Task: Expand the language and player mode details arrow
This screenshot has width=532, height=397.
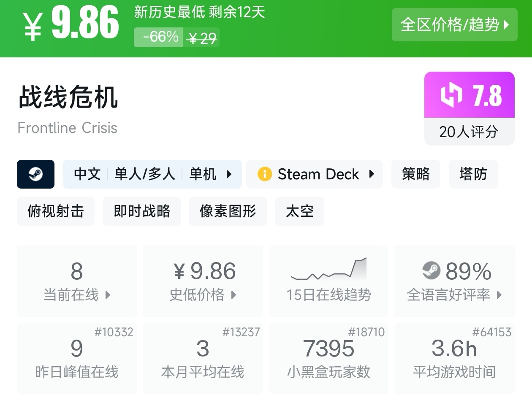Action: click(x=229, y=174)
